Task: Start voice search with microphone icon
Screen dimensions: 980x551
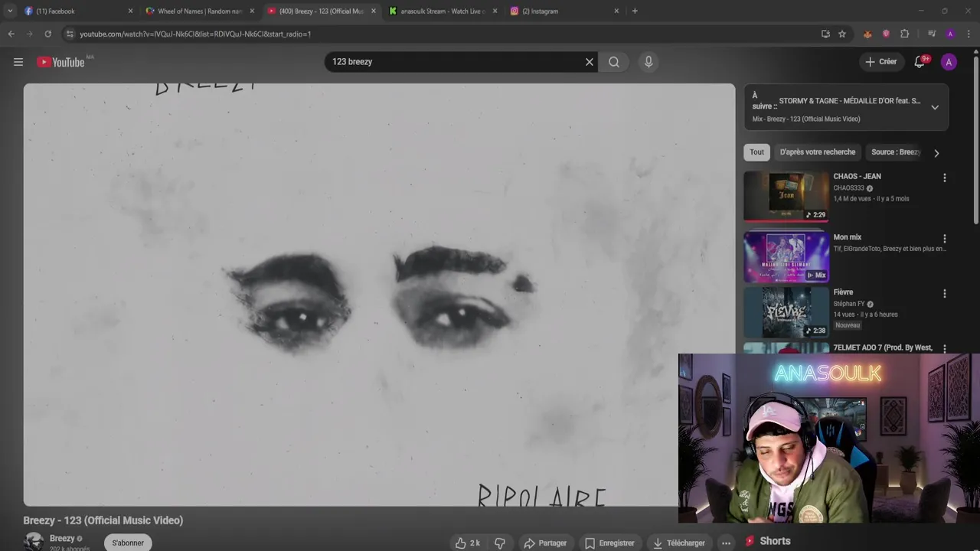Action: 648,62
